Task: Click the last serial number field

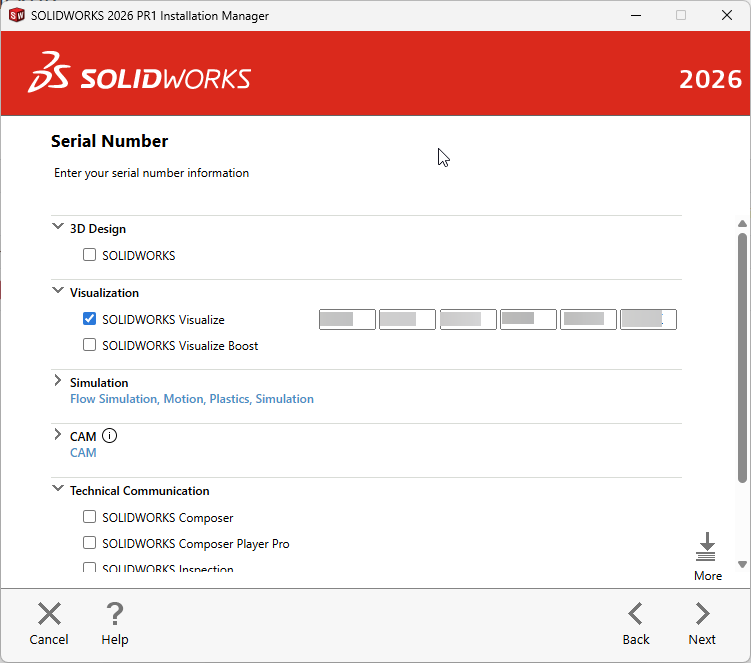Action: point(649,320)
